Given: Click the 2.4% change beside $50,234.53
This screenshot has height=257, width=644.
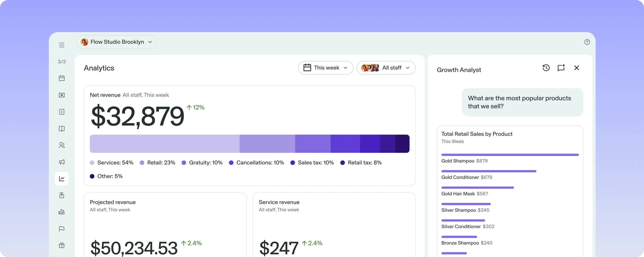Looking at the screenshot, I should (x=191, y=243).
